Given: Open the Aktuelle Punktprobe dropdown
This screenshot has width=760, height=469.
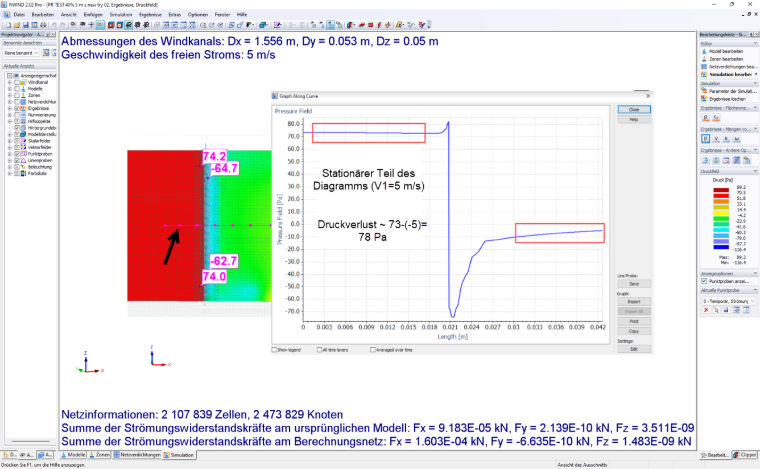Looking at the screenshot, I should point(728,301).
